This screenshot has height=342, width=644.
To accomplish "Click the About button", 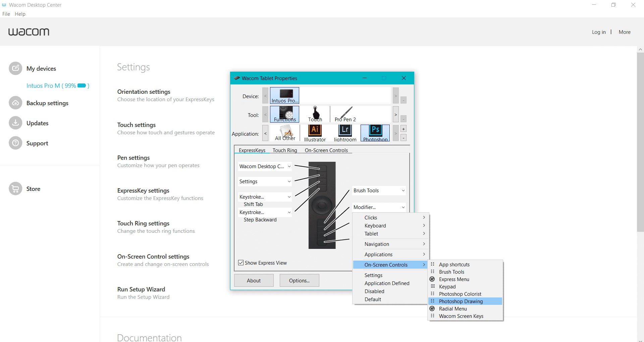I will (254, 281).
